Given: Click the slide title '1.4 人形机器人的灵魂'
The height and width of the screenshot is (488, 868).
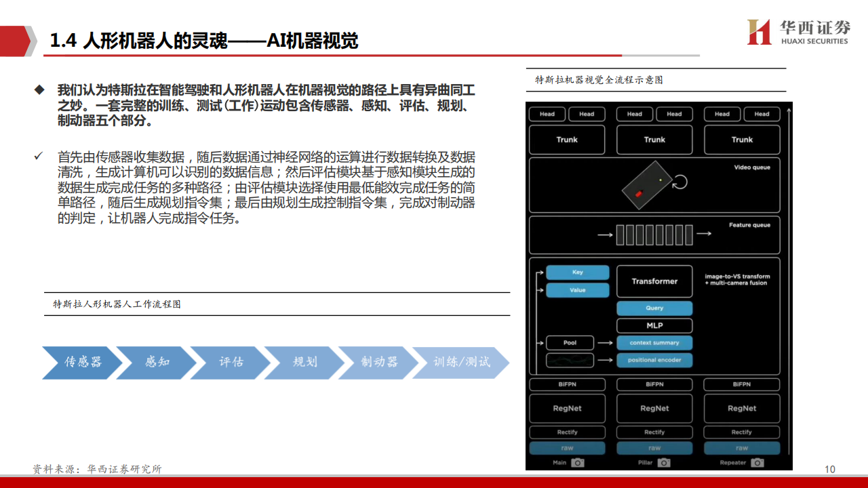Looking at the screenshot, I should [139, 41].
